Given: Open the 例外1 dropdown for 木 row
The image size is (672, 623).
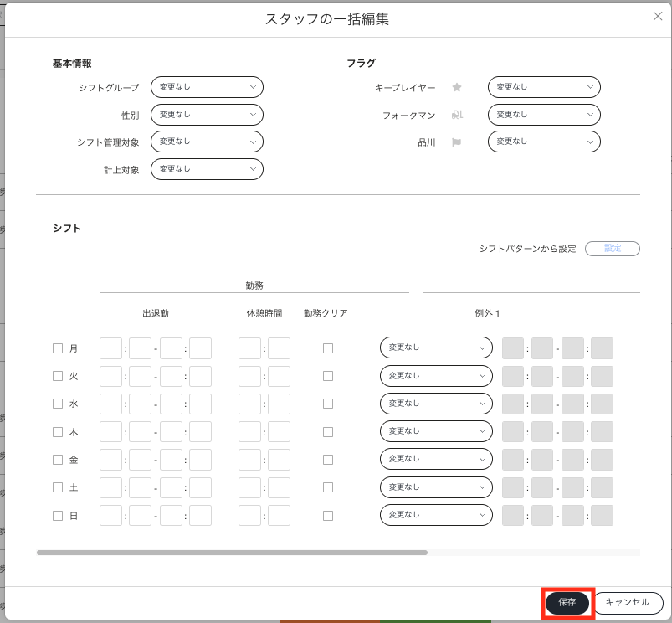Looking at the screenshot, I should click(436, 431).
